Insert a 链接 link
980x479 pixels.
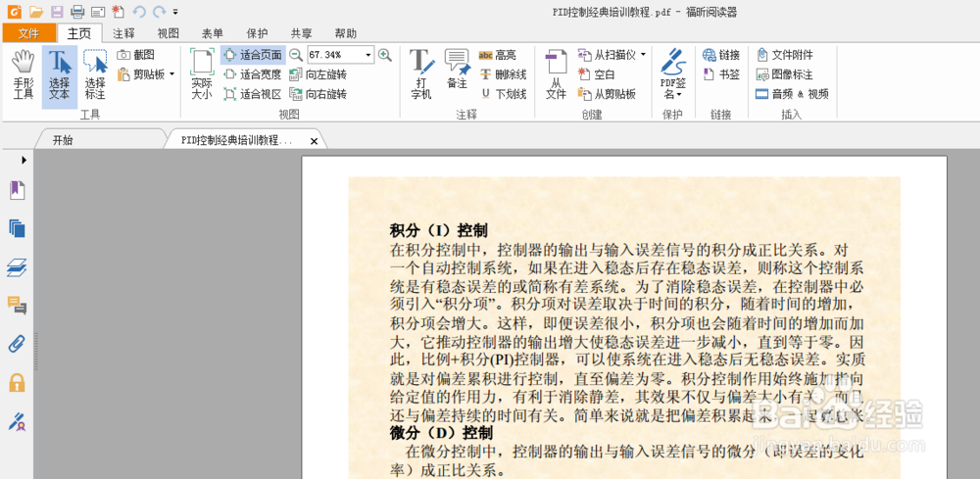(721, 55)
